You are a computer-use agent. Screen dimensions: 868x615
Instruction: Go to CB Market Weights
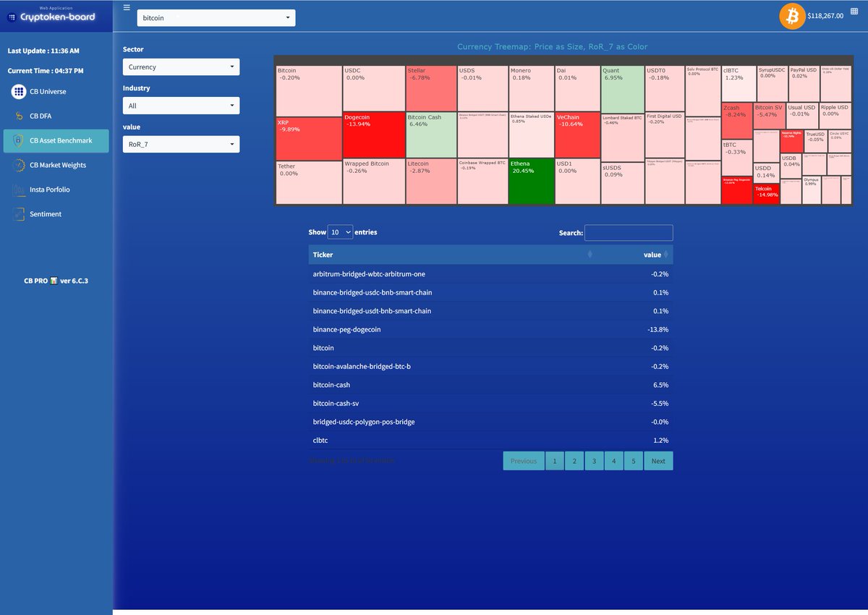[56, 165]
